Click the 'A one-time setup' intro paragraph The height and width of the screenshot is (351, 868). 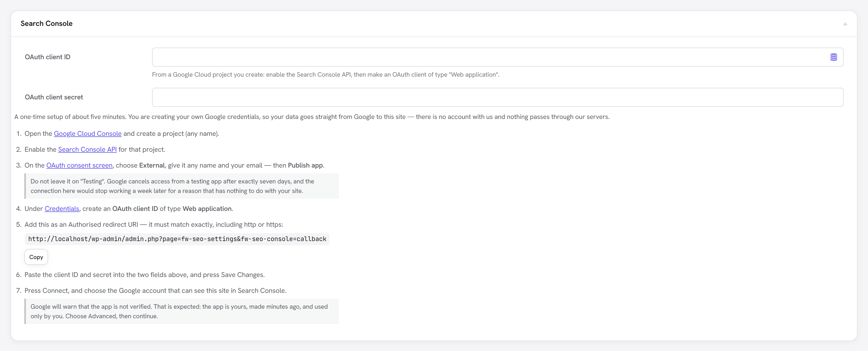(312, 117)
